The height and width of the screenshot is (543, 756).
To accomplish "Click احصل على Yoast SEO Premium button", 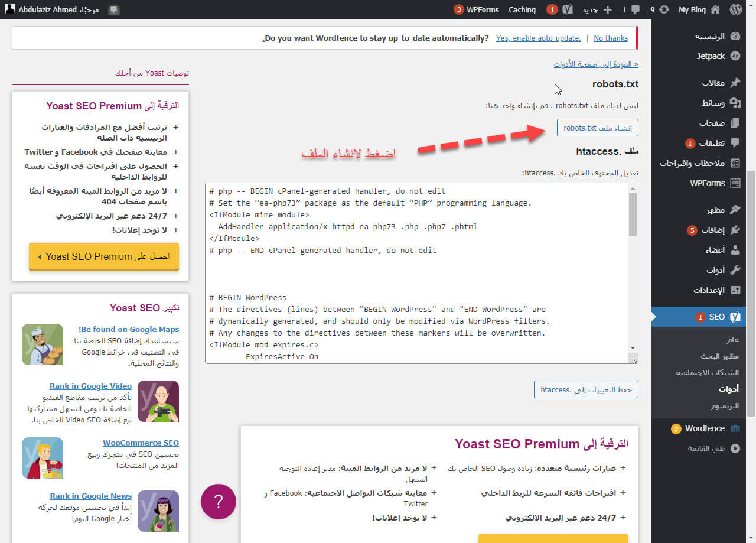I will tap(104, 256).
